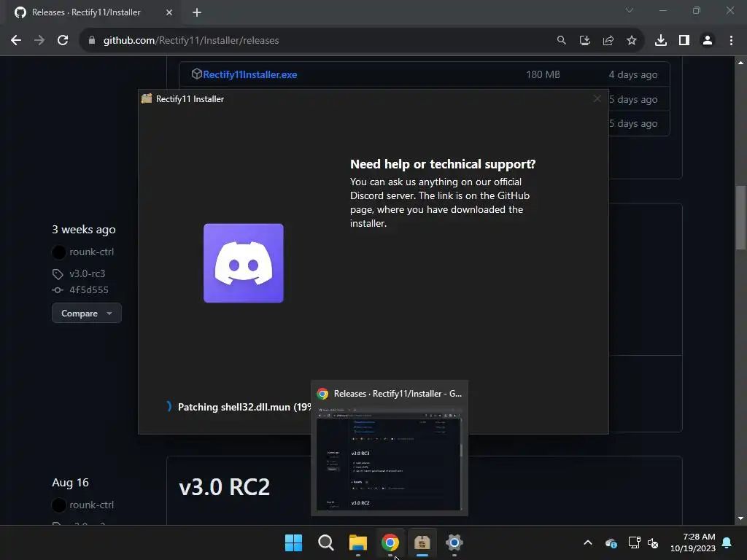Open rounk-ctrl profile under 3 weeks ago
The width and height of the screenshot is (747, 560).
click(x=91, y=252)
